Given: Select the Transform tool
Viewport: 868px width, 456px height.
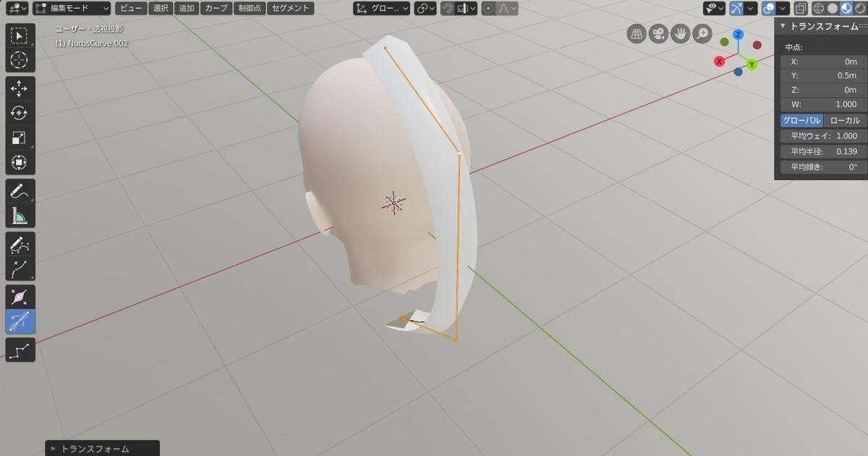Looking at the screenshot, I should [x=20, y=162].
